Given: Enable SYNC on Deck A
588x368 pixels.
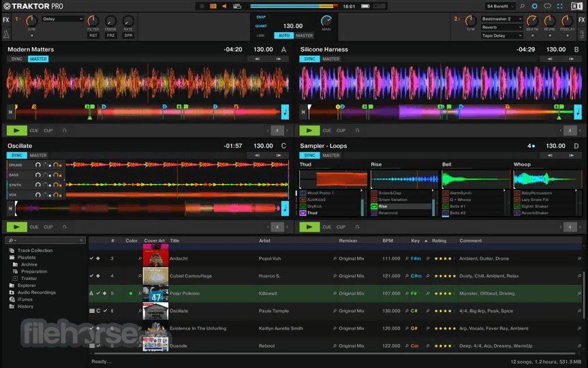Looking at the screenshot, I should point(17,59).
